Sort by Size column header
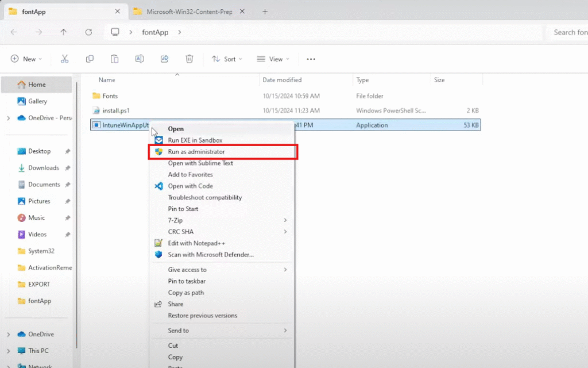 (x=439, y=80)
